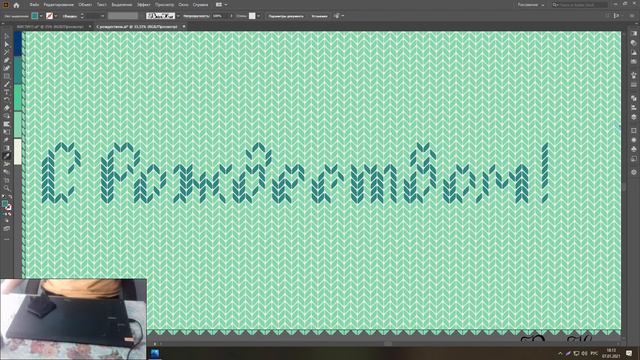Switch to the С рождеством.ai document tab

(137, 27)
